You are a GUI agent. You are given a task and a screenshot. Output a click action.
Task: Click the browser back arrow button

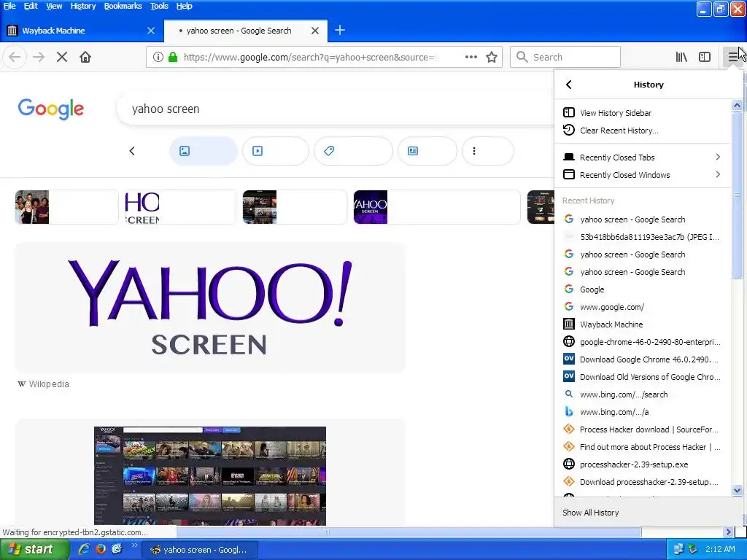point(15,57)
